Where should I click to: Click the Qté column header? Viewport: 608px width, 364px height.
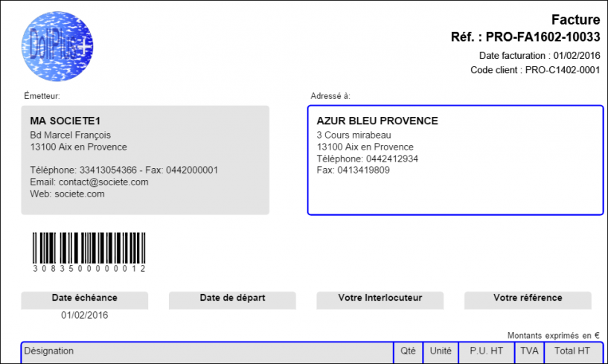pos(408,351)
